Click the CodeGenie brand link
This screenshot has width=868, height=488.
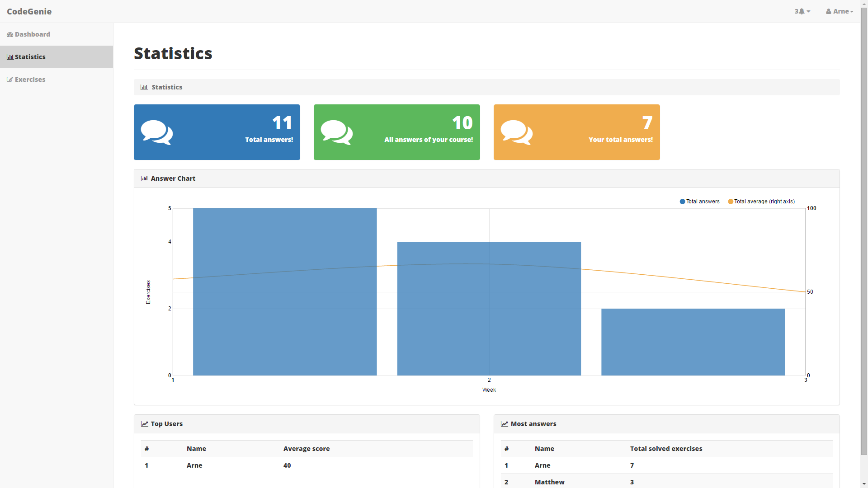pyautogui.click(x=29, y=11)
